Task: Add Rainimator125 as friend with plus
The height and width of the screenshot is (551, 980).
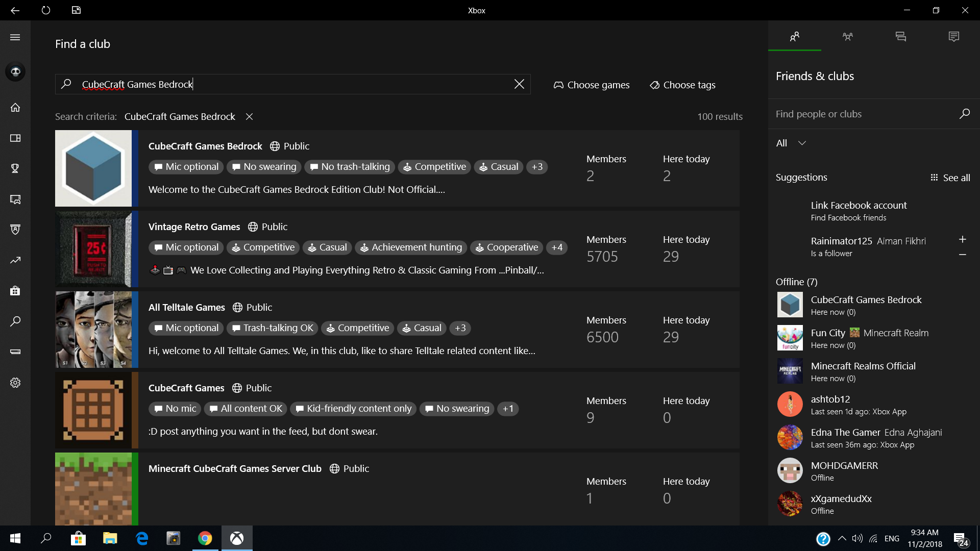Action: (962, 239)
